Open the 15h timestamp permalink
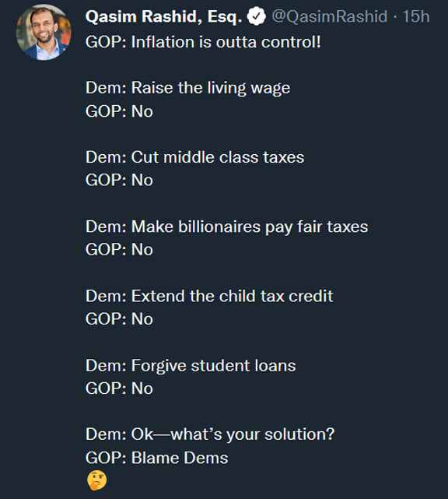Screen dimensions: 448x499 tap(416, 16)
